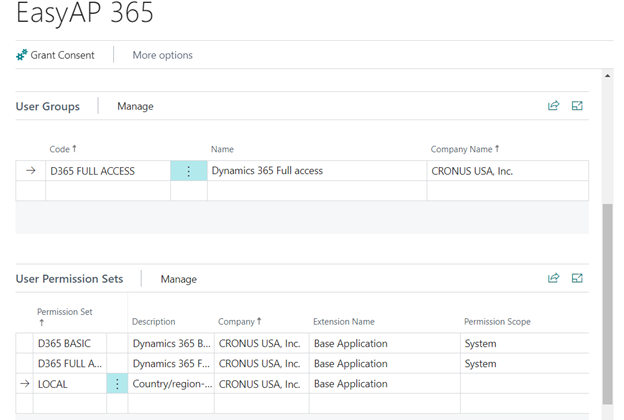This screenshot has height=420, width=624.
Task: Click Base Application in D365 BASIC row
Action: (x=385, y=343)
